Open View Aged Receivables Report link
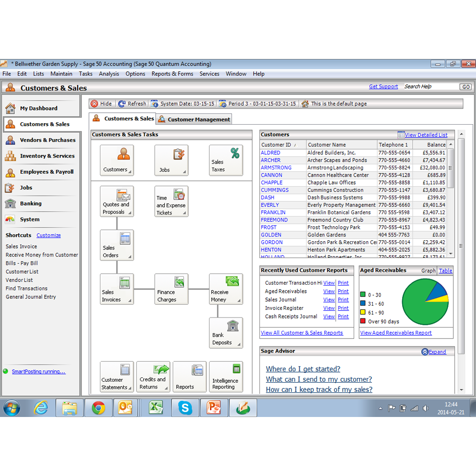476x476 pixels. coord(396,333)
